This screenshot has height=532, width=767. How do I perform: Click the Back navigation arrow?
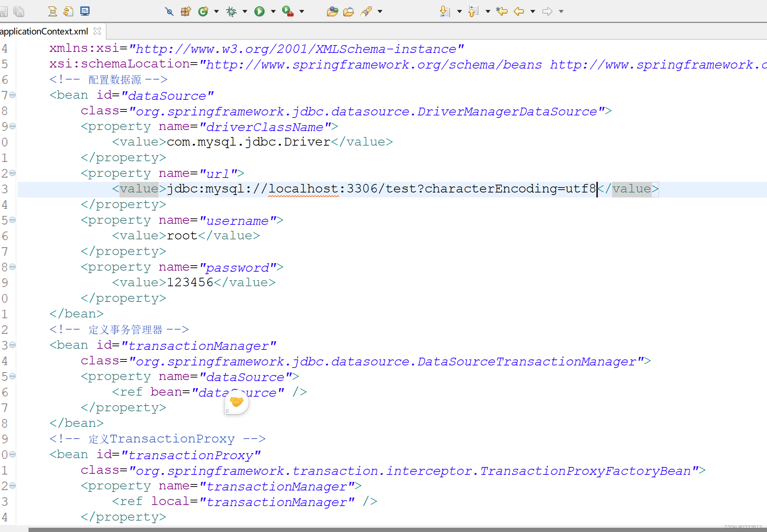click(x=519, y=11)
